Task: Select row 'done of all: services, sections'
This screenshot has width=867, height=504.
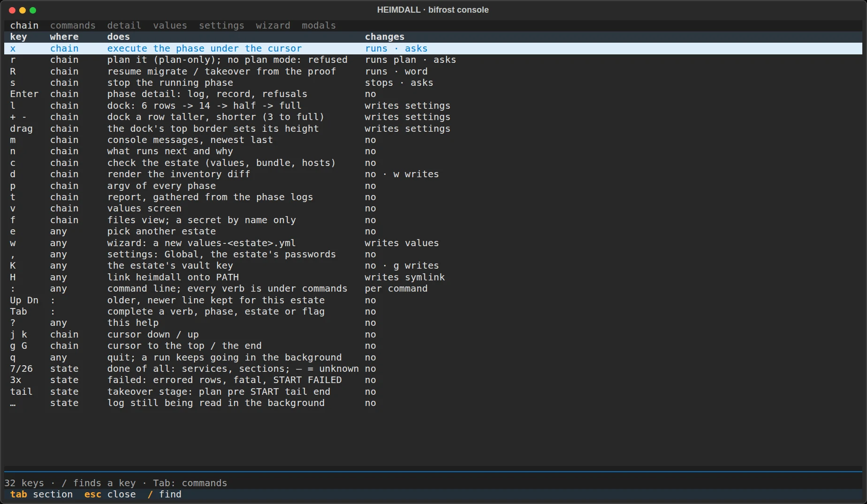Action: tap(433, 369)
